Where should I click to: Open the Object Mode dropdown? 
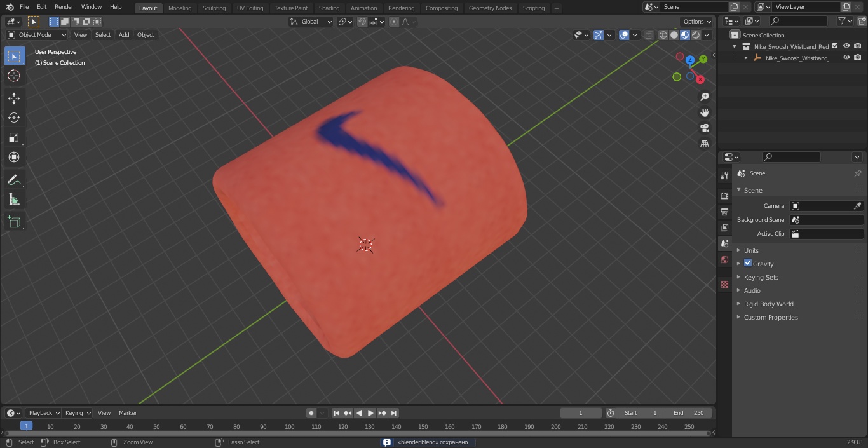(37, 35)
